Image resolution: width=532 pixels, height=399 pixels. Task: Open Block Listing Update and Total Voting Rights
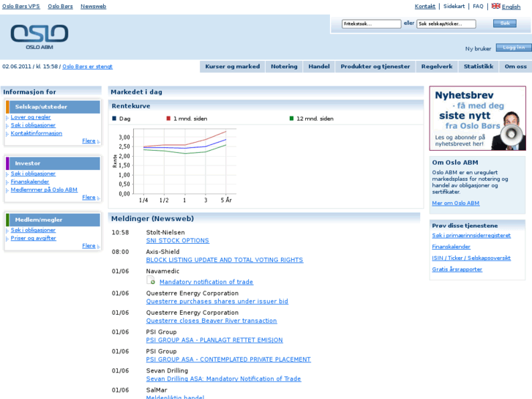pos(225,260)
